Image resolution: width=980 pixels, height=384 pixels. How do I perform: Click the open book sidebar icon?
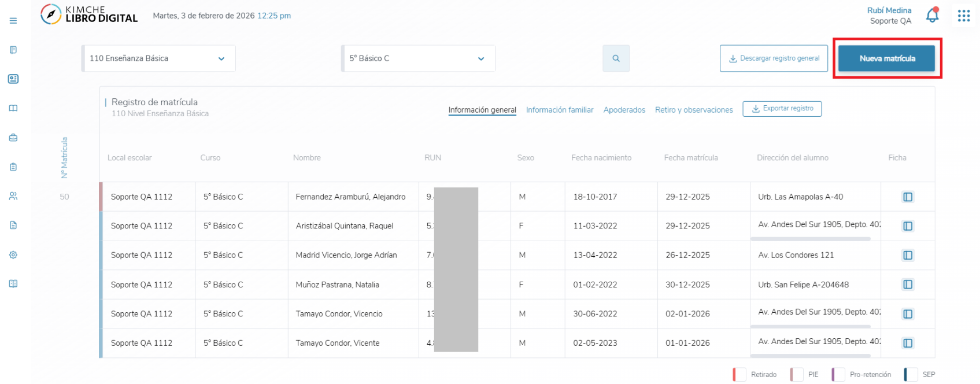tap(13, 108)
